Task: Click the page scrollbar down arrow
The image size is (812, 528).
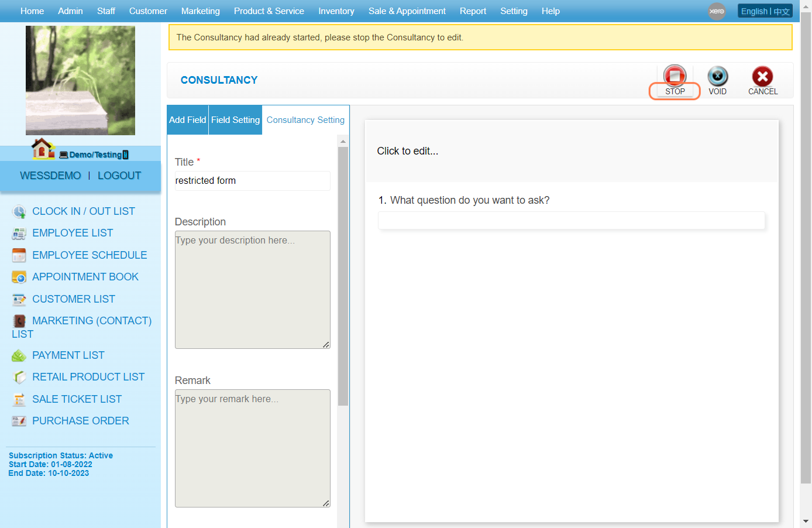Action: [x=806, y=521]
